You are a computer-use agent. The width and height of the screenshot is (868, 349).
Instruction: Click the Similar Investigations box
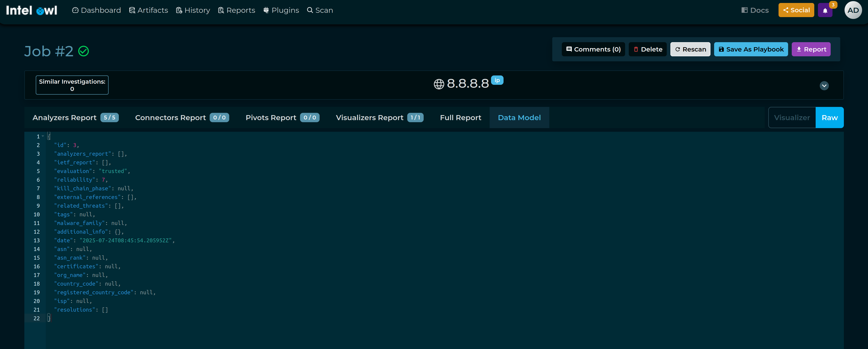coord(72,85)
